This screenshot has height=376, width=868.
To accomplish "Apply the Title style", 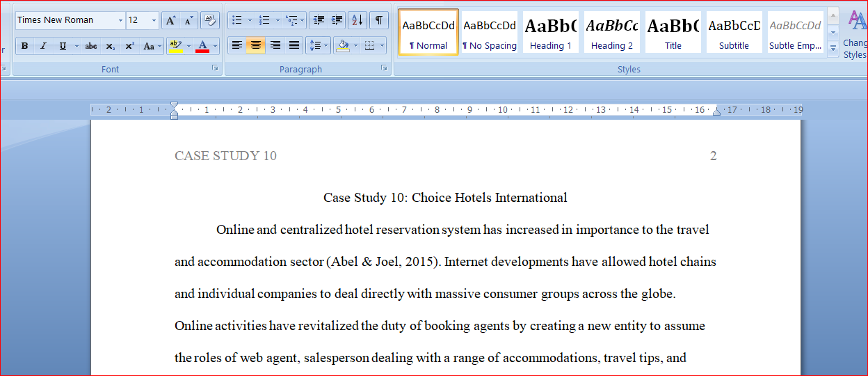I will (673, 32).
